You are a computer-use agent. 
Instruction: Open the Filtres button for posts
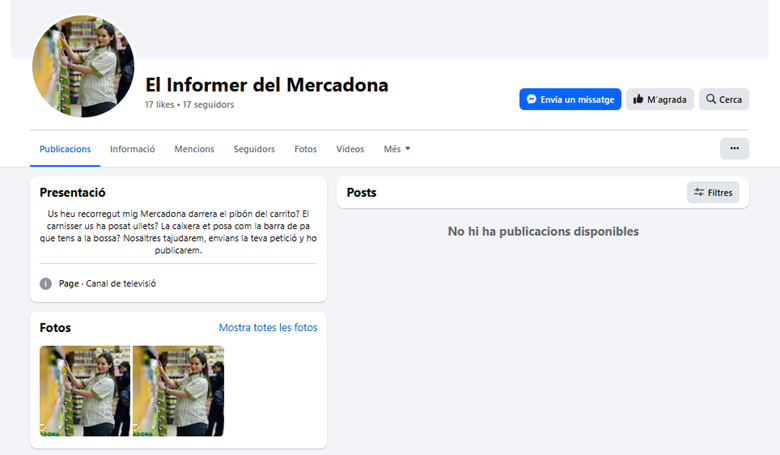(x=713, y=192)
